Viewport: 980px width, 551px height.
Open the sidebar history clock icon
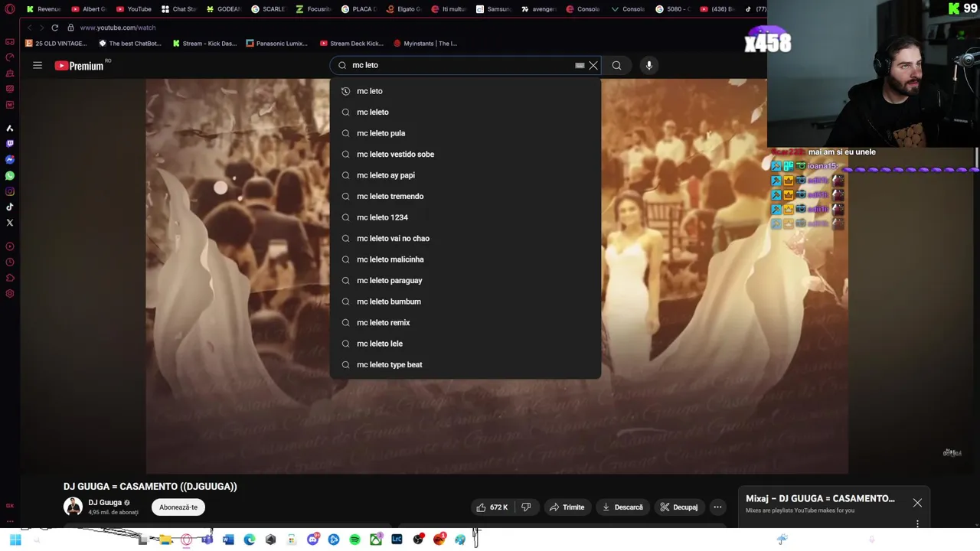pos(10,262)
